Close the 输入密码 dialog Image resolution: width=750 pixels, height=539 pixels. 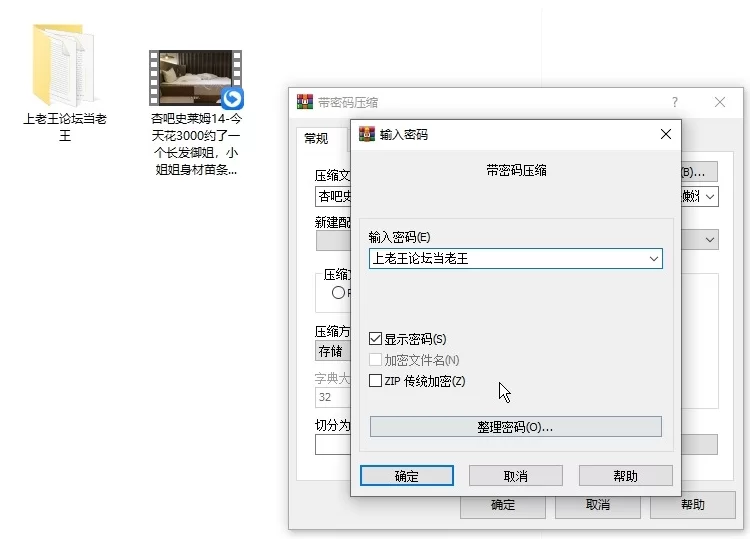[x=666, y=134]
